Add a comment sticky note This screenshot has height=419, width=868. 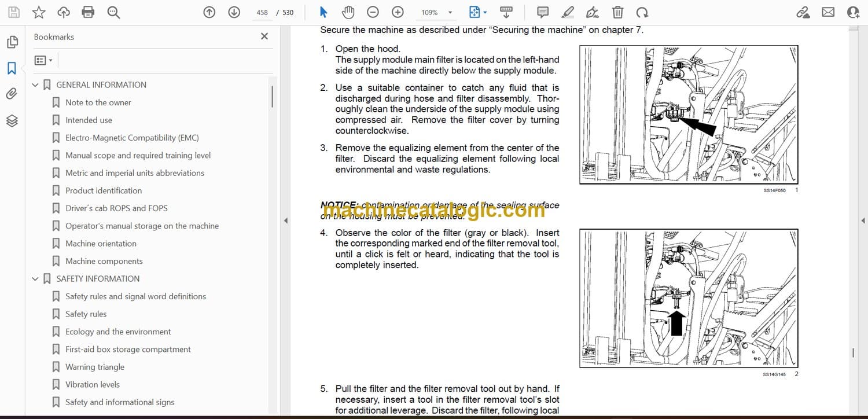click(x=543, y=12)
